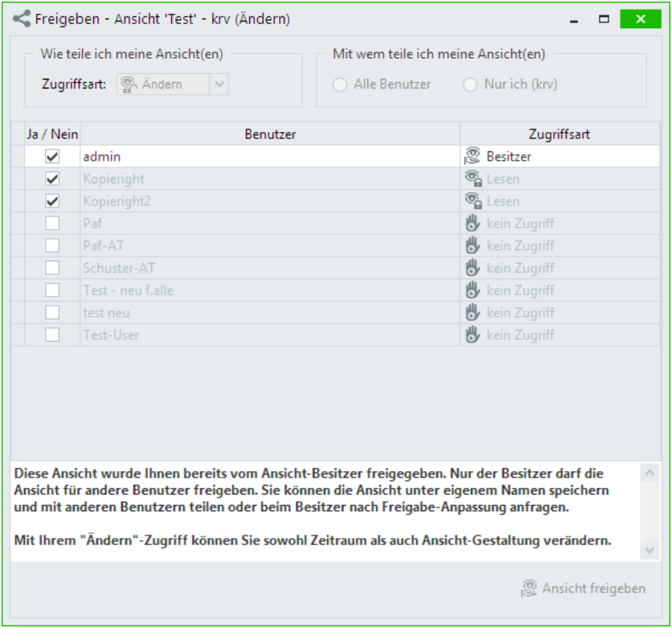Click the Zugriffsart column header
The image size is (672, 628).
coord(559,134)
